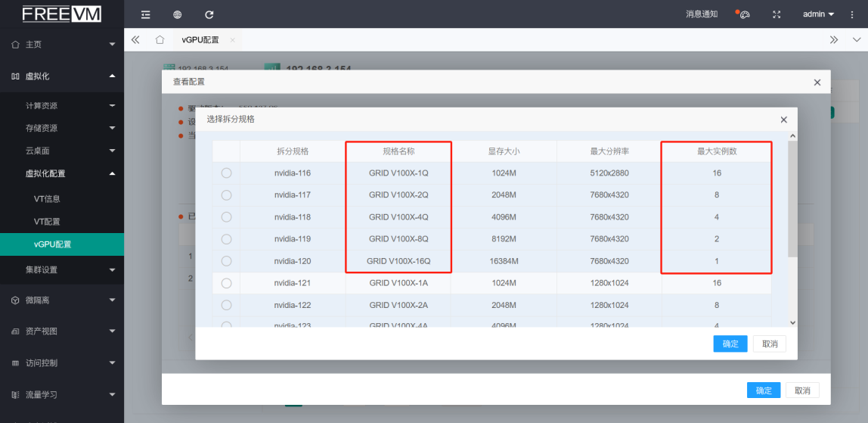
Task: Click the GRID V100X-16Q cell
Action: click(x=398, y=261)
